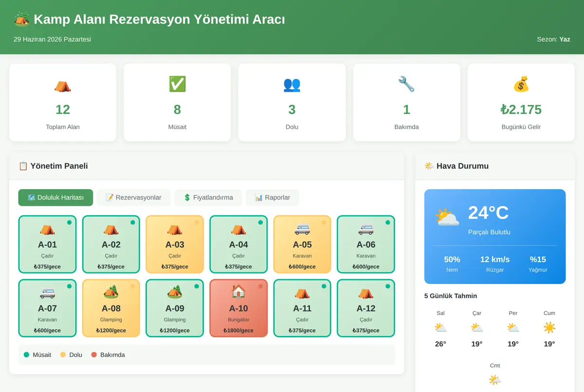Click the people icon above Dolu

click(x=292, y=85)
